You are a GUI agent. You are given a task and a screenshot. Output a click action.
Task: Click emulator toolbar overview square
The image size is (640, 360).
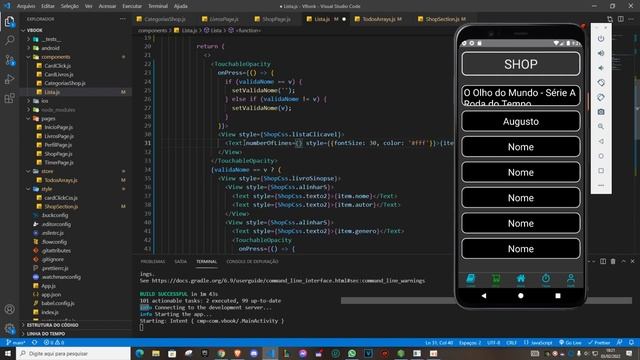pos(601,171)
